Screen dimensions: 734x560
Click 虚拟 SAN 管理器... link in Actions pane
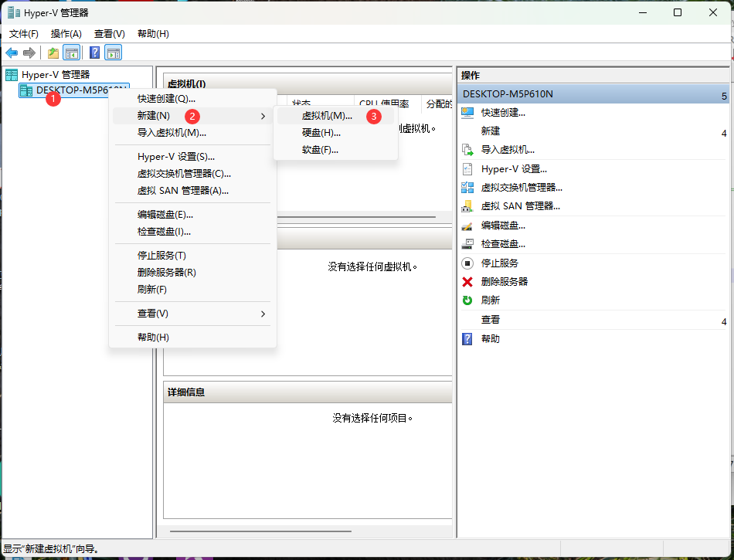coord(521,206)
